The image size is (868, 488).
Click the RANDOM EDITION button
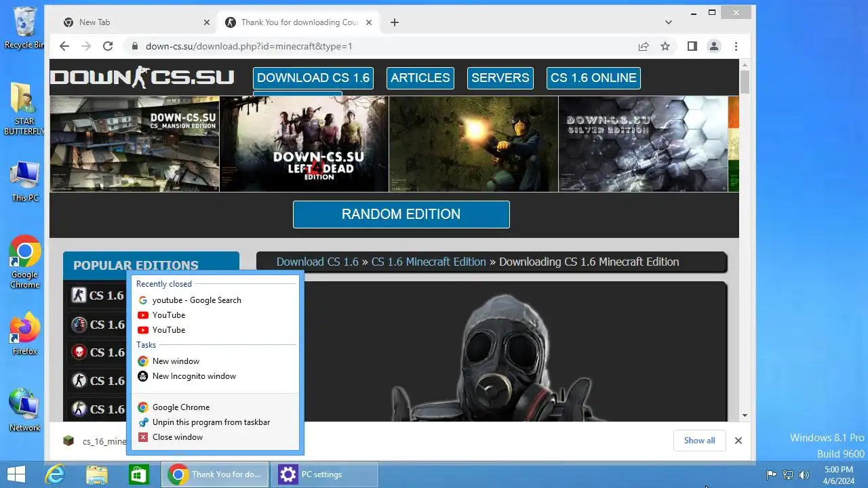tap(401, 214)
